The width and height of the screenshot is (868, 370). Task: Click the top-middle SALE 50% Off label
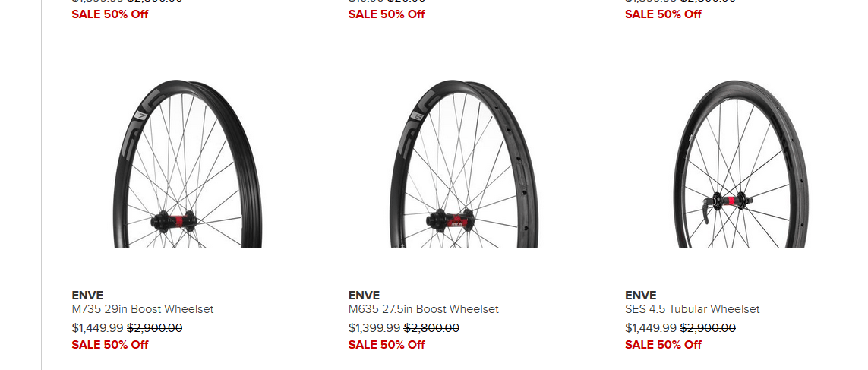[x=387, y=14]
